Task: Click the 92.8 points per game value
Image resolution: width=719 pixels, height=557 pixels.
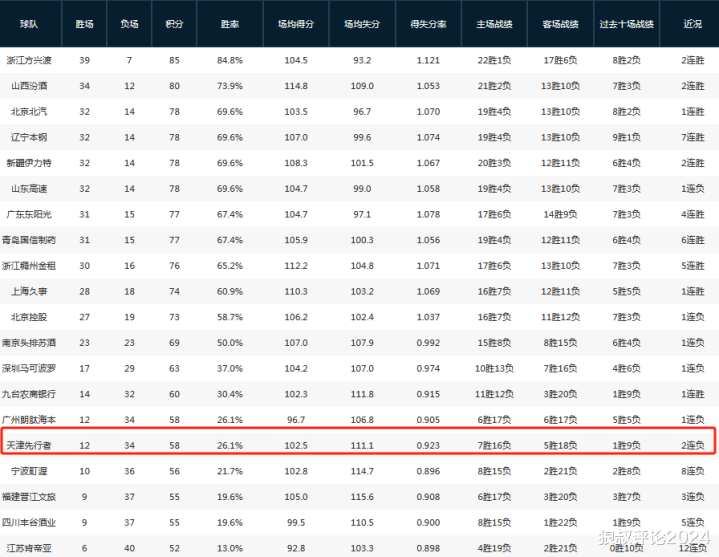Action: [296, 548]
